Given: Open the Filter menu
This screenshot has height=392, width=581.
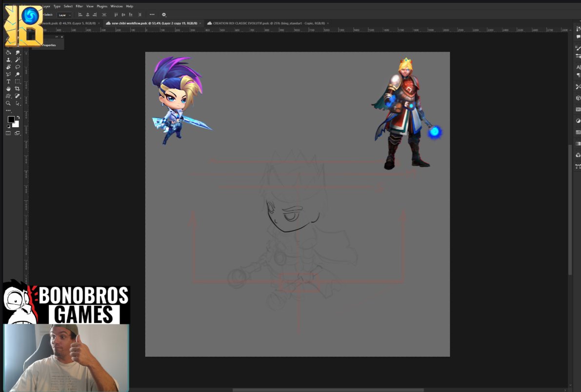Looking at the screenshot, I should [80, 6].
